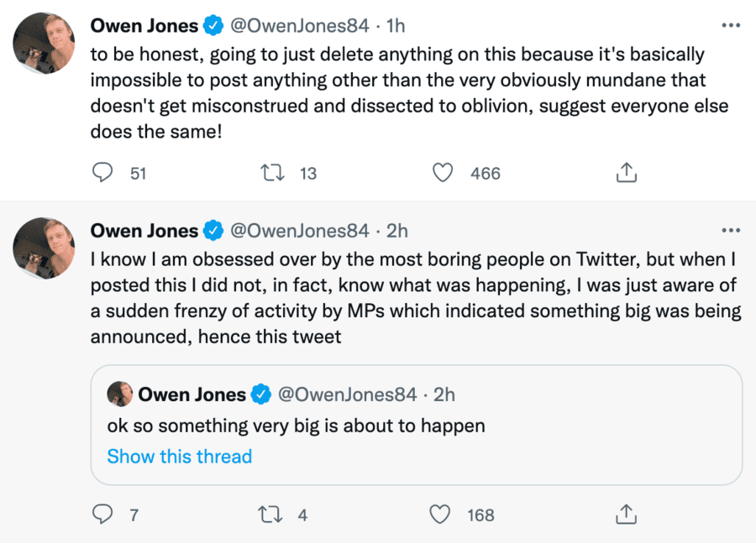Reply to the second tweet with 7 replies
This screenshot has width=756, height=543.
point(102,514)
